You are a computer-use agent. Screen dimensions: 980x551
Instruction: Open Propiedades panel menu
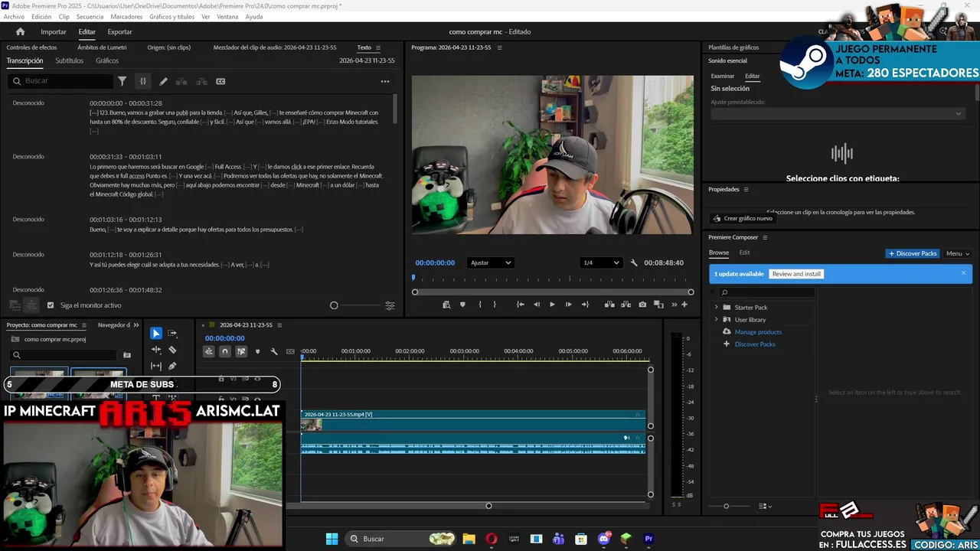pyautogui.click(x=746, y=190)
